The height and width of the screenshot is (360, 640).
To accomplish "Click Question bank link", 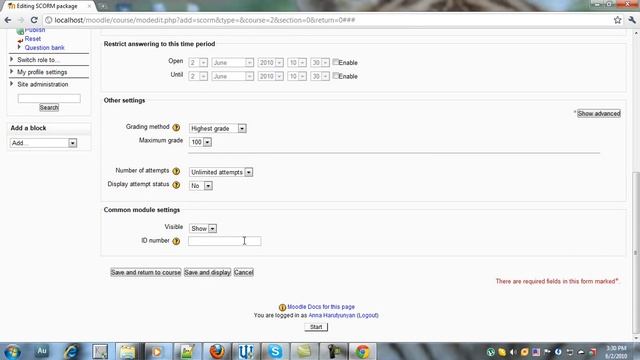I will tap(44, 48).
